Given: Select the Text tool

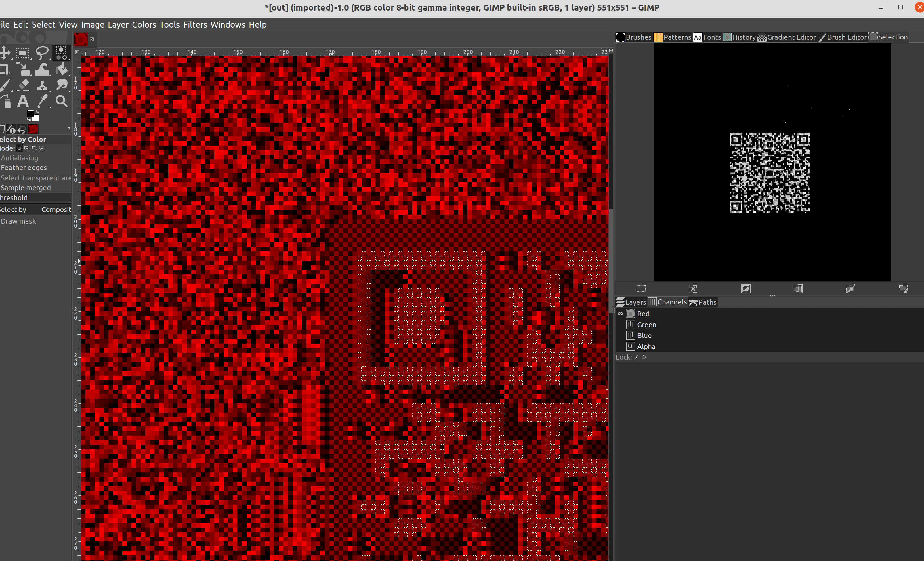Looking at the screenshot, I should [x=23, y=101].
